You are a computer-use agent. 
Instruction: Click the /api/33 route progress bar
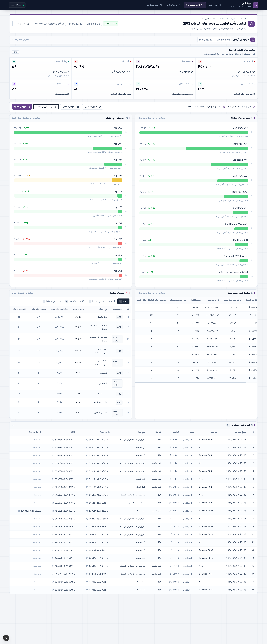coord(68,133)
